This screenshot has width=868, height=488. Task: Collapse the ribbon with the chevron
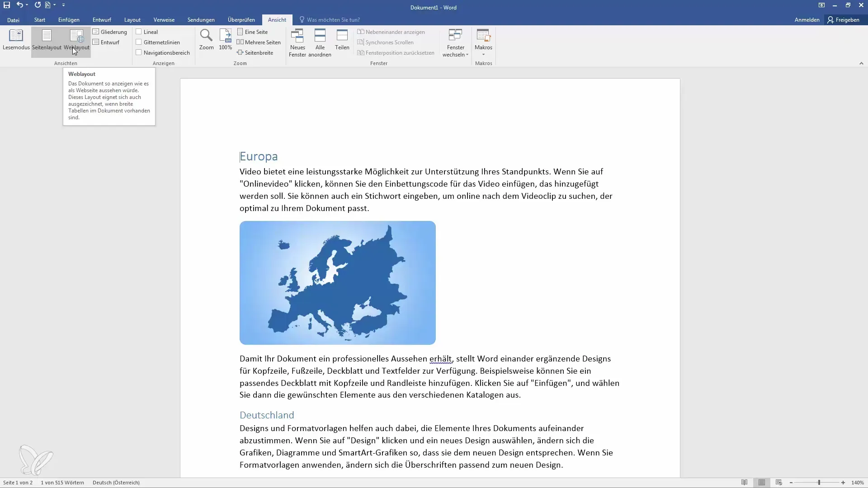[x=861, y=63]
